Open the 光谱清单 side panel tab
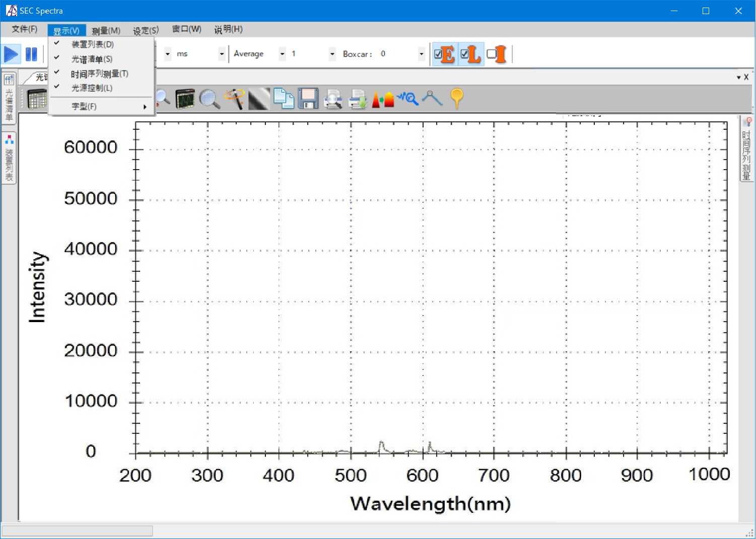The height and width of the screenshot is (539, 756). (9, 99)
